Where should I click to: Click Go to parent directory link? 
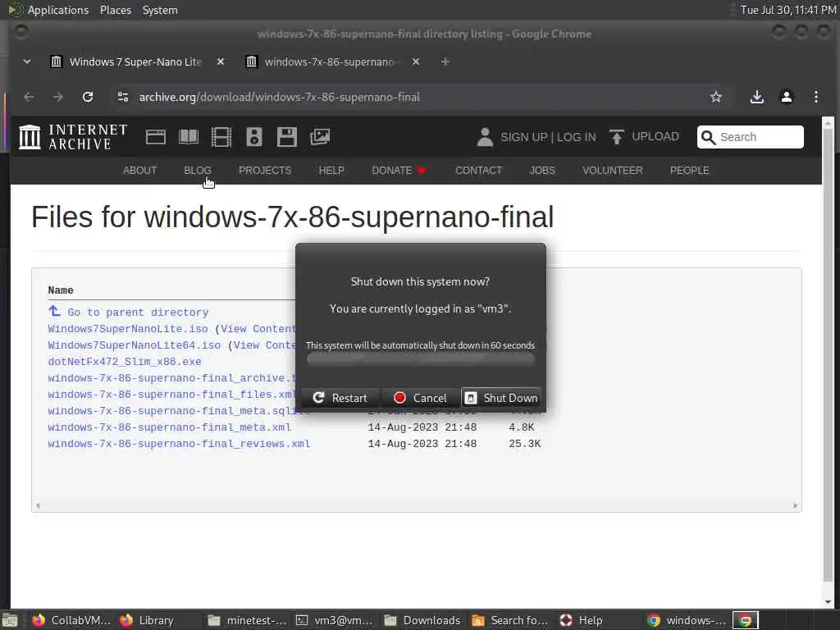[x=138, y=313]
